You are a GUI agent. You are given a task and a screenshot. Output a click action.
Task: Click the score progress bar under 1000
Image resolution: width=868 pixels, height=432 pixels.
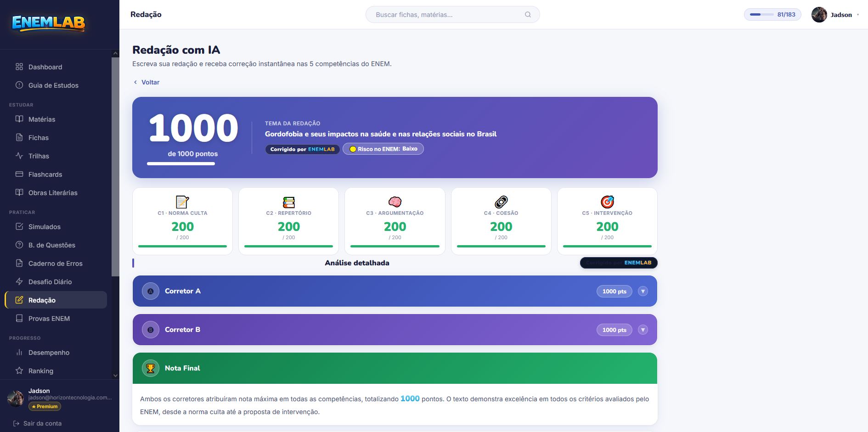point(181,163)
